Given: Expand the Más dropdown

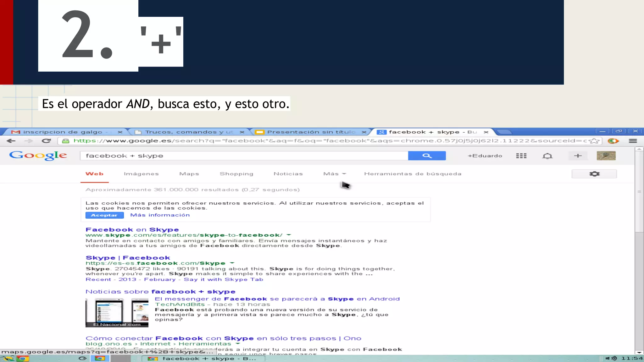Looking at the screenshot, I should [x=335, y=174].
